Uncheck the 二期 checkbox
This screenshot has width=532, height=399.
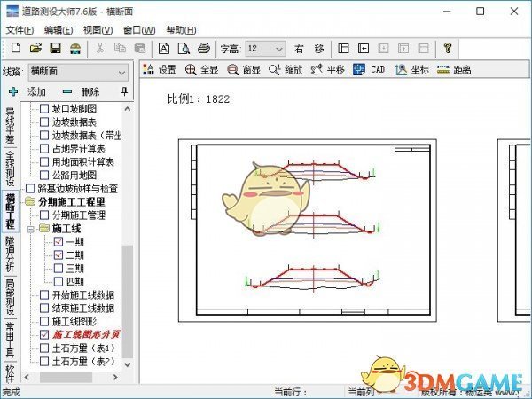tap(59, 254)
